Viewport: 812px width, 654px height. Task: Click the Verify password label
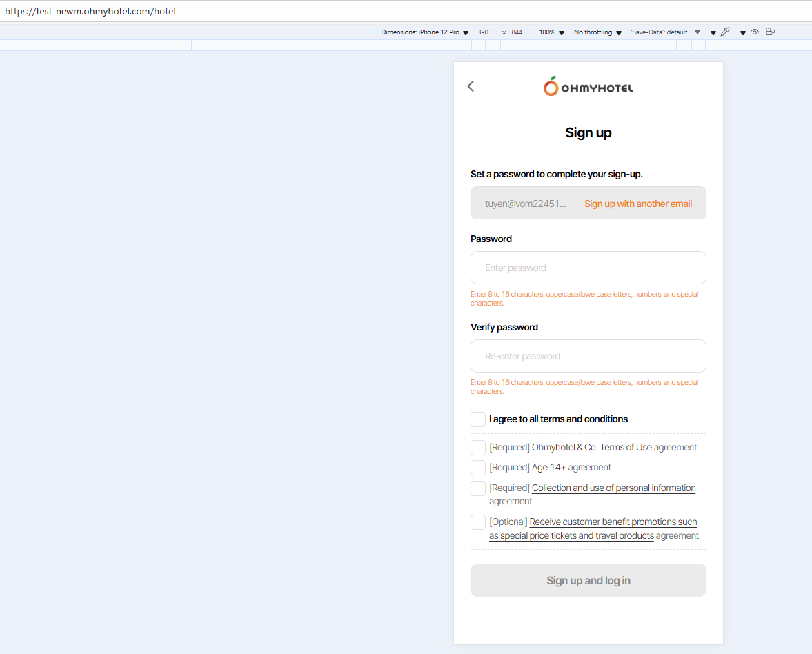coord(504,327)
